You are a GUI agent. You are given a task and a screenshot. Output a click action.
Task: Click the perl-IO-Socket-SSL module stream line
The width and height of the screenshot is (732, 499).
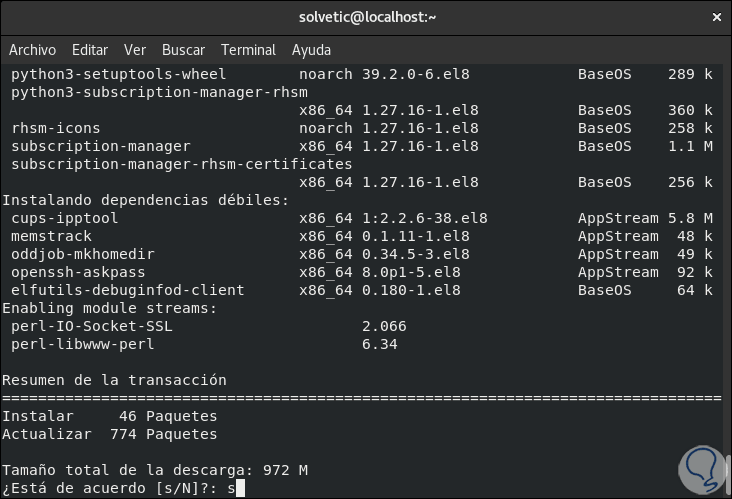coord(87,326)
